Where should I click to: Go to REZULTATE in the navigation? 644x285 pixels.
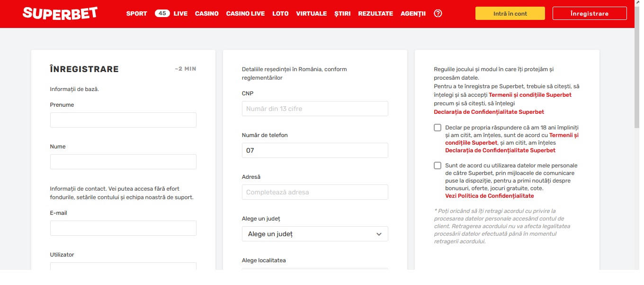click(376, 14)
